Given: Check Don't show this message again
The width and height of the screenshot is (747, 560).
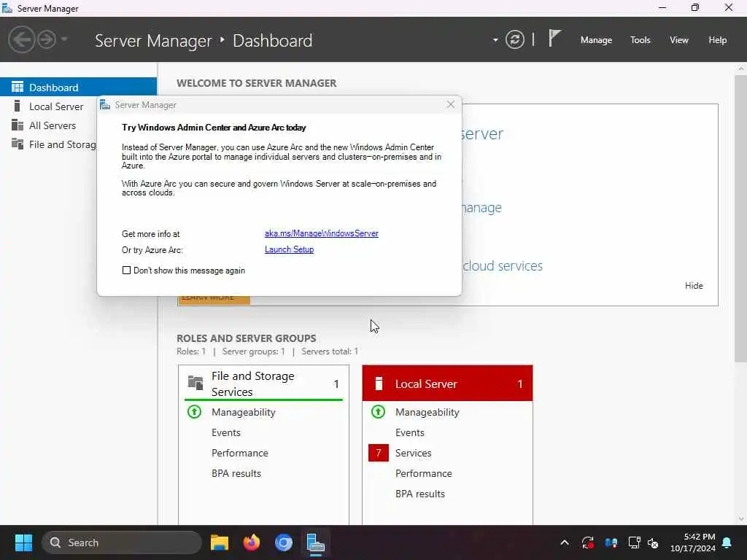Looking at the screenshot, I should click(126, 271).
